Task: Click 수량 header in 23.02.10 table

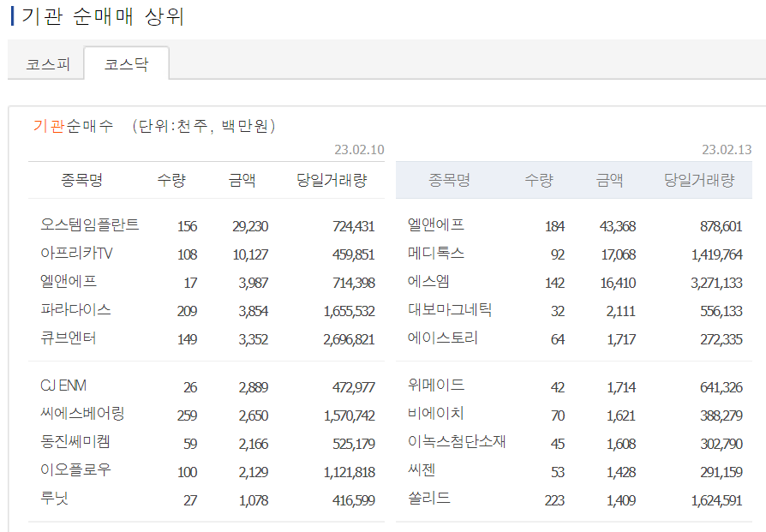Action: pos(171,180)
